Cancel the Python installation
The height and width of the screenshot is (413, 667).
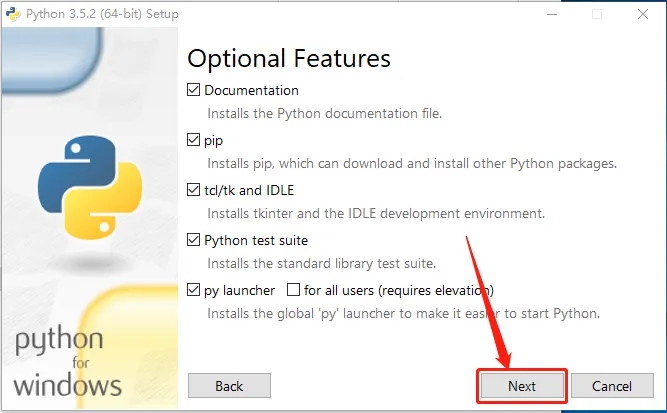point(612,386)
